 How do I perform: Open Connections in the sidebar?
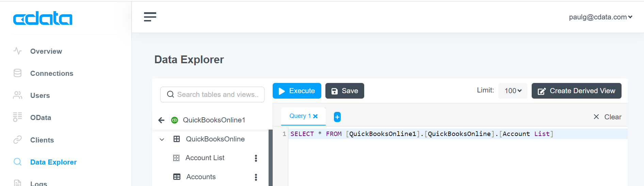point(52,73)
